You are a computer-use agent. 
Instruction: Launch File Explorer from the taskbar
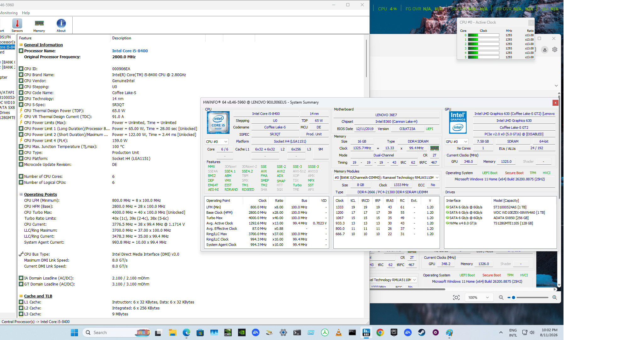(172, 332)
